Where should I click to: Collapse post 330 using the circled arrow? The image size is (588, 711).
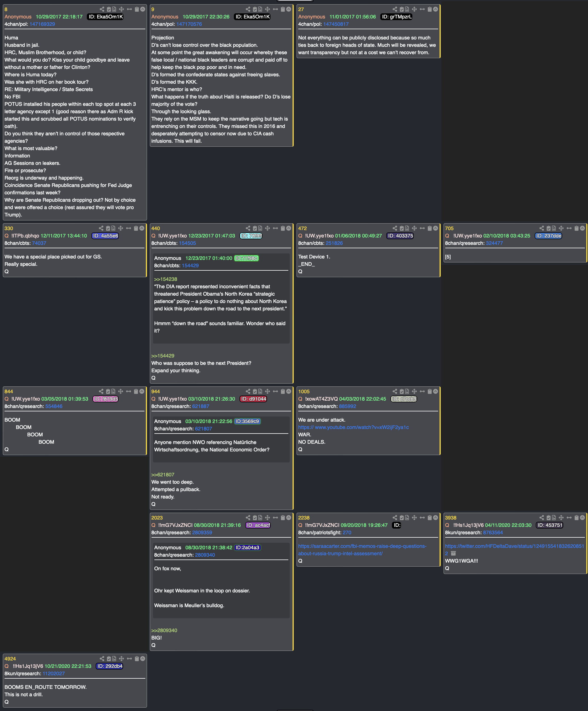click(142, 228)
